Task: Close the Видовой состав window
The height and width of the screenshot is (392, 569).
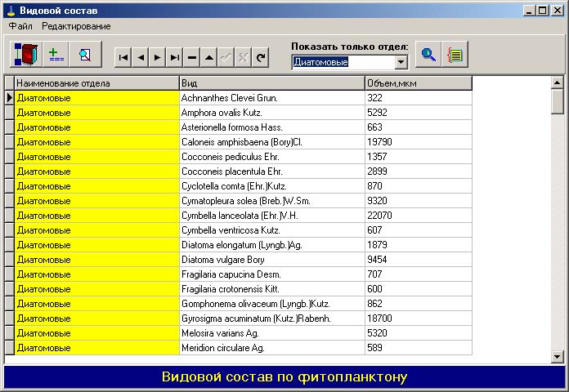Action: click(557, 11)
